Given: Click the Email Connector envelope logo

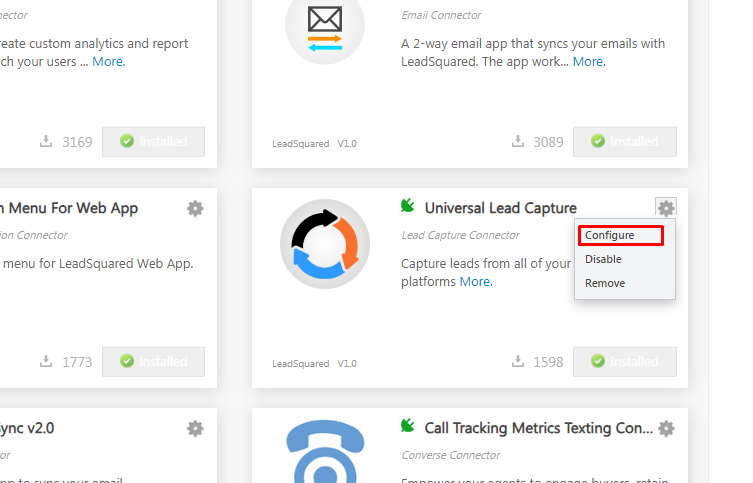Looking at the screenshot, I should (325, 29).
